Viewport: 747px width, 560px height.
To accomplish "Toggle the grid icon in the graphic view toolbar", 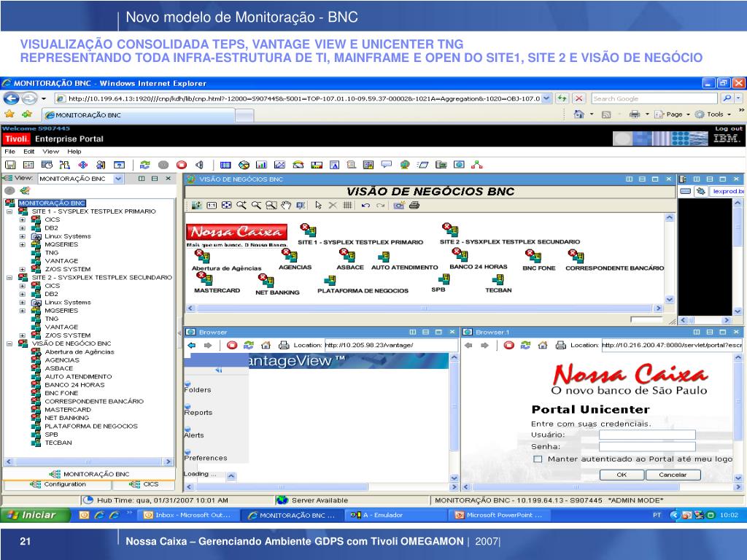I will pos(348,205).
